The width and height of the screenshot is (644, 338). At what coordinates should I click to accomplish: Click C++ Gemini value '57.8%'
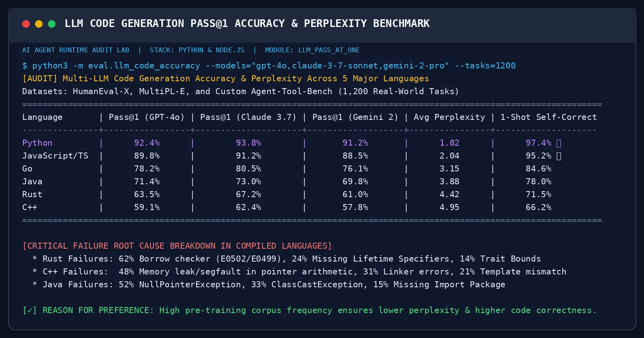(355, 207)
